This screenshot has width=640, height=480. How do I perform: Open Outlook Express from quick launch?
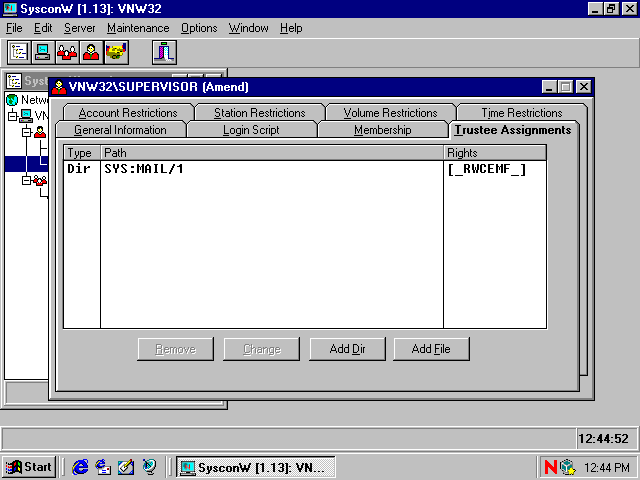point(103,467)
